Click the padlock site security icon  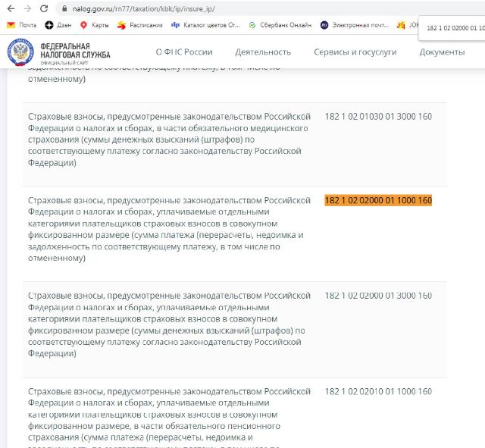64,8
